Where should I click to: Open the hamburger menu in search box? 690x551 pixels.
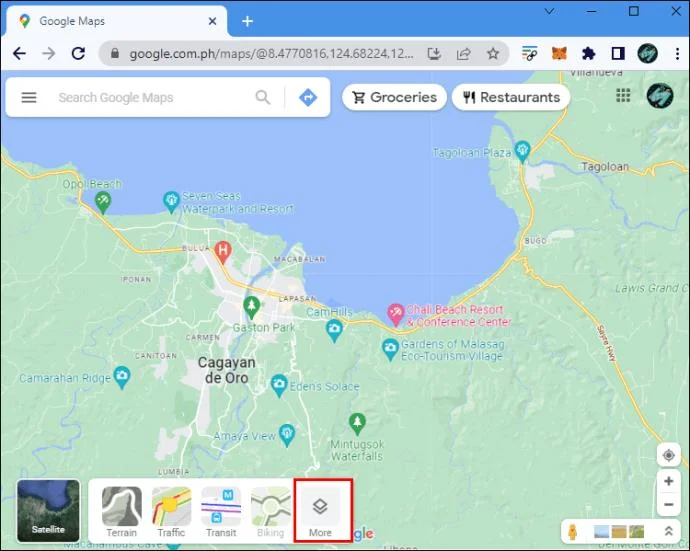click(x=29, y=97)
